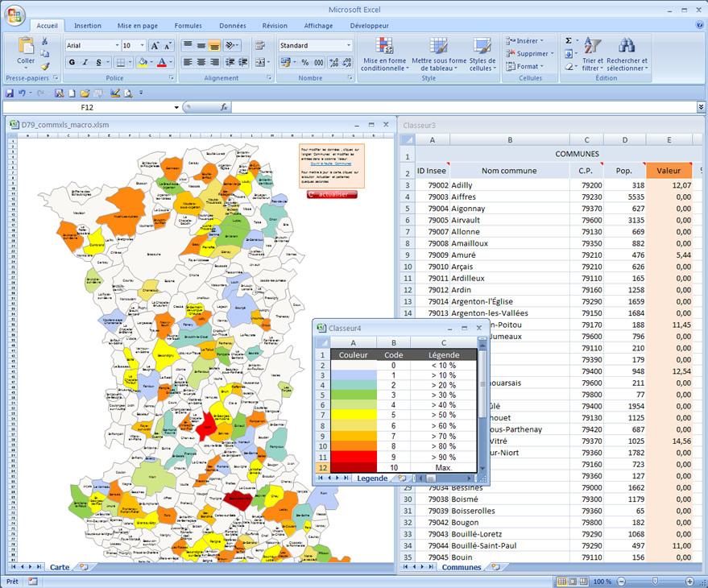Open the Standard number format dropdown
The image size is (708, 588).
[349, 46]
